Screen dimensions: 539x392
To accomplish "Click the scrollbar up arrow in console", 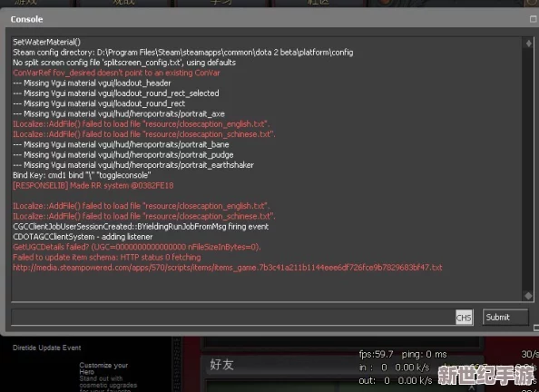I will (x=529, y=44).
